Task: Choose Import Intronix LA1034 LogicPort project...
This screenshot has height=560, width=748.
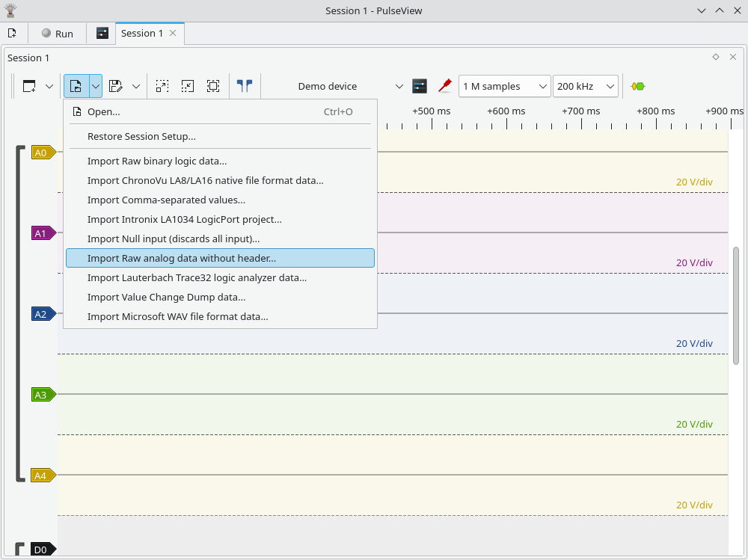Action: pyautogui.click(x=220, y=219)
